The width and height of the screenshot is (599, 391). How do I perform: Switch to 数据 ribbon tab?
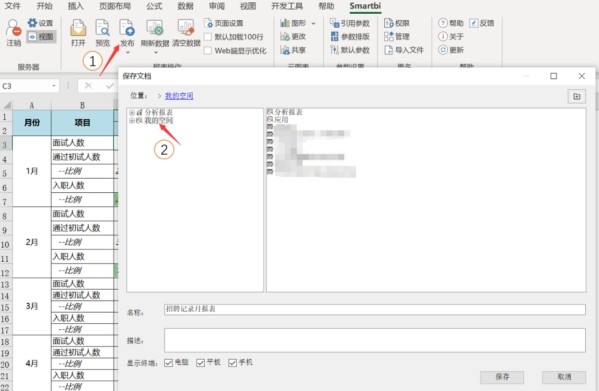pyautogui.click(x=185, y=6)
